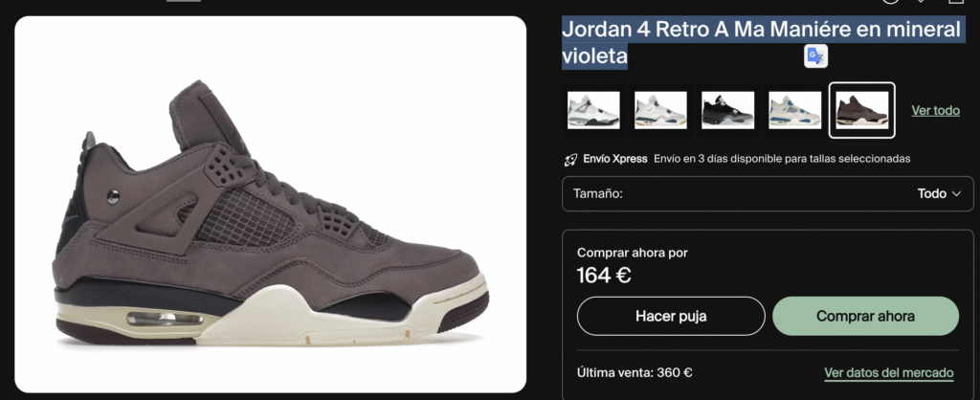Click the Última venta: 360 € text

click(635, 373)
